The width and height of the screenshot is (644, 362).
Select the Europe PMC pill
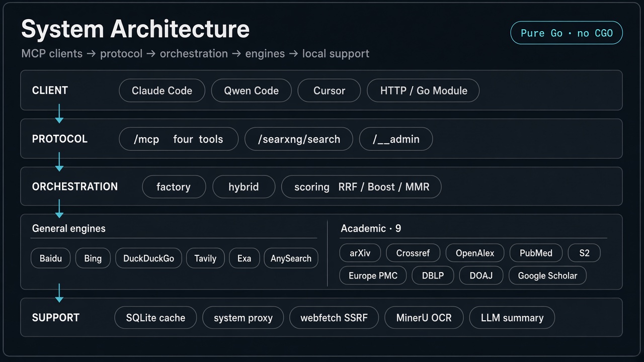coord(373,276)
